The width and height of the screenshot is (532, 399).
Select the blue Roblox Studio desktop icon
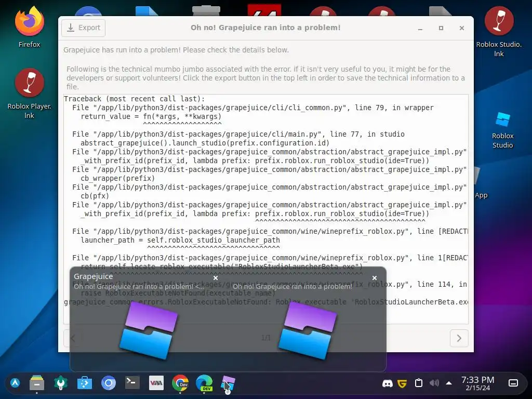tap(502, 130)
